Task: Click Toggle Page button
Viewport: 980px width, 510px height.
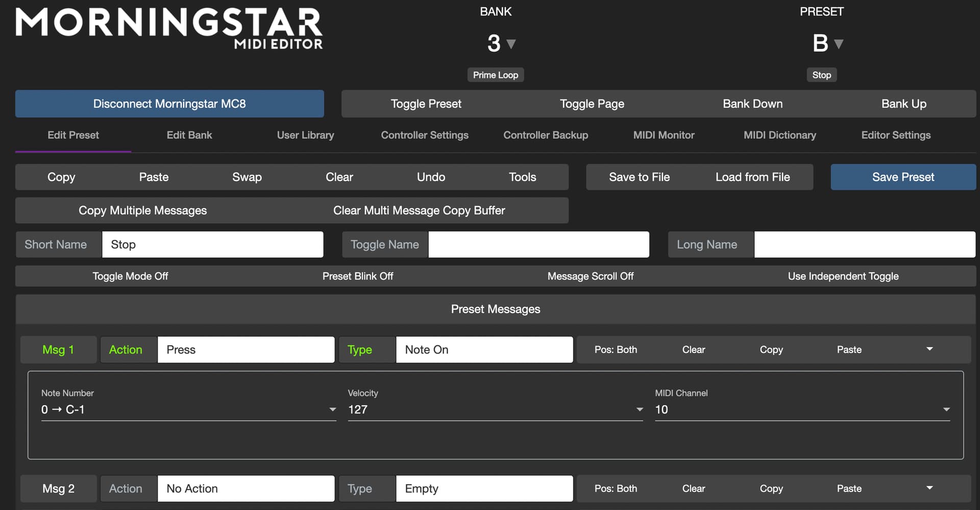Action: 592,104
